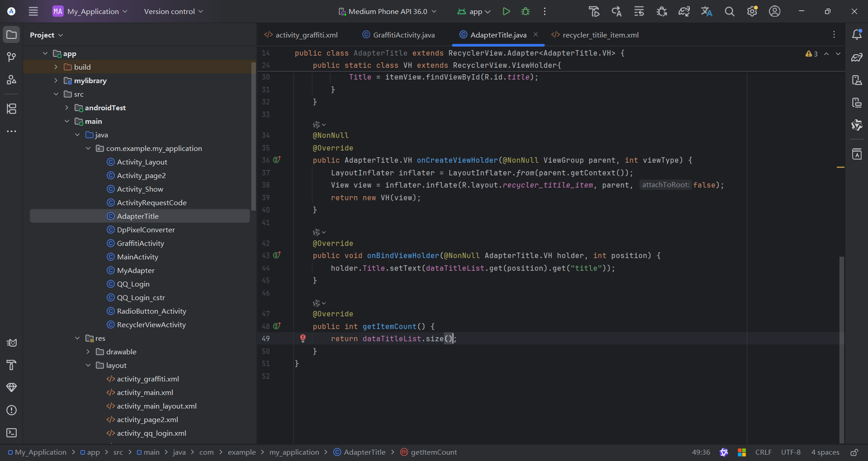
Task: Toggle the read-only lock icon in status bar
Action: pos(854,452)
